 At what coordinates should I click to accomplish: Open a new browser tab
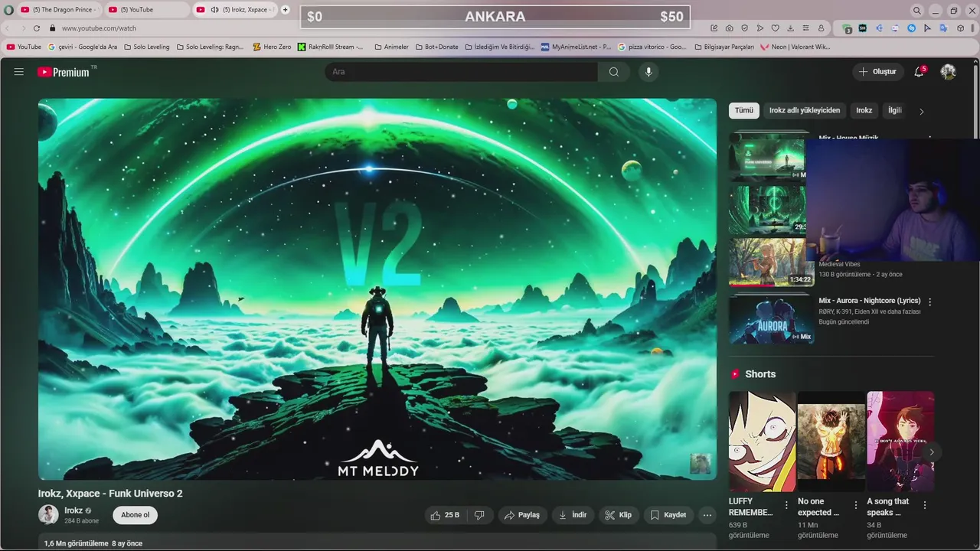click(x=285, y=9)
